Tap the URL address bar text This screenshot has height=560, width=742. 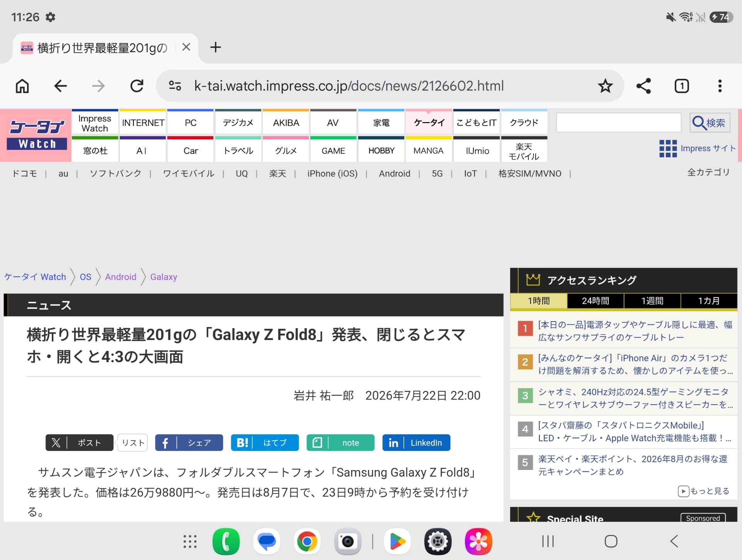349,86
